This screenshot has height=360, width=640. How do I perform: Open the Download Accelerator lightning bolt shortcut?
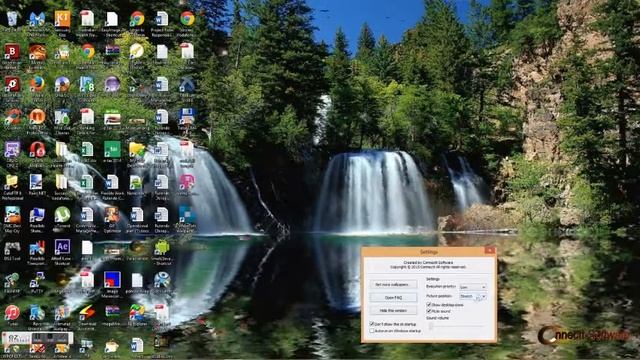point(87,313)
